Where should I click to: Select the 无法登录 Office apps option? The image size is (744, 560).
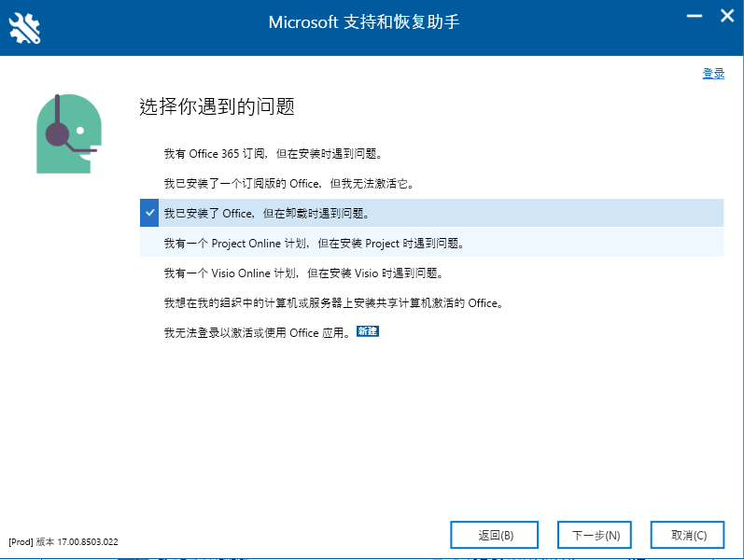(x=432, y=332)
